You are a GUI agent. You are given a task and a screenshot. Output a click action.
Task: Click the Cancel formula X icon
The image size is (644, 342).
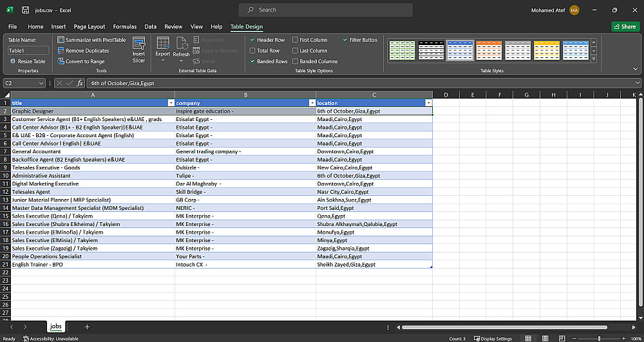point(59,83)
